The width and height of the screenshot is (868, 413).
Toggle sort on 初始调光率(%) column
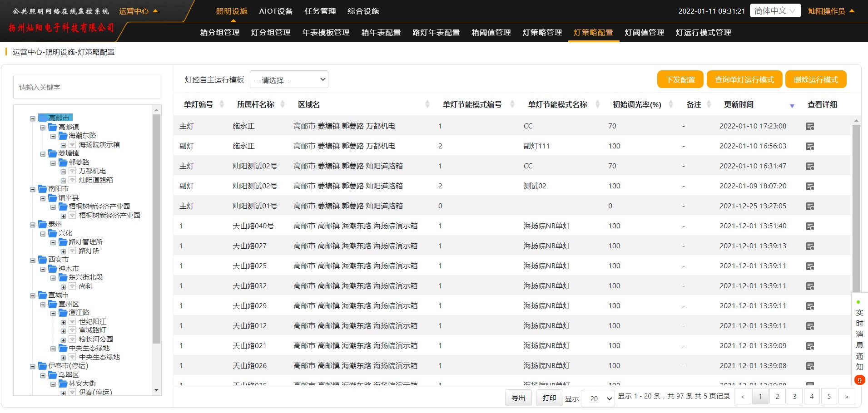[671, 104]
